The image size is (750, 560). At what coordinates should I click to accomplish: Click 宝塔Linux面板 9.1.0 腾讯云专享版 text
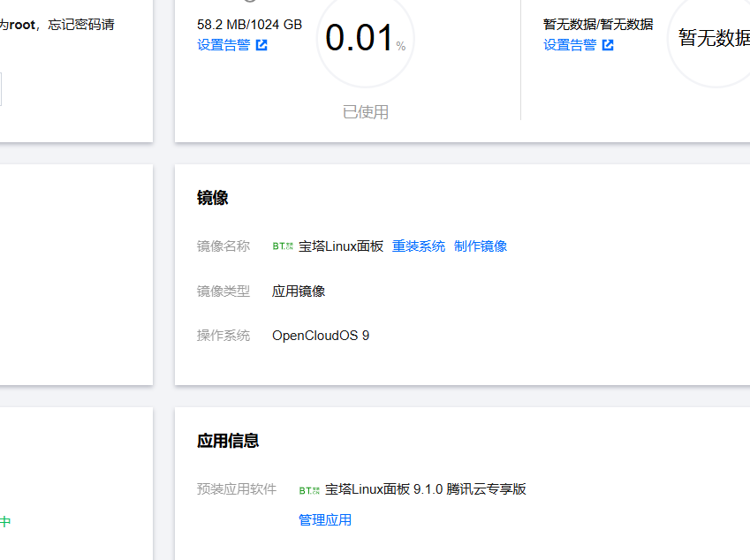click(x=426, y=489)
